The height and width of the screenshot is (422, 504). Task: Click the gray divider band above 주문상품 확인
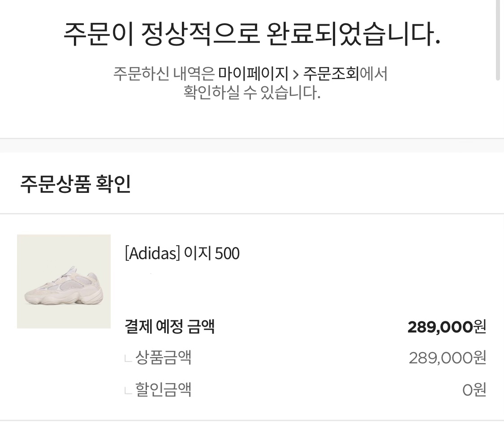[x=252, y=146]
